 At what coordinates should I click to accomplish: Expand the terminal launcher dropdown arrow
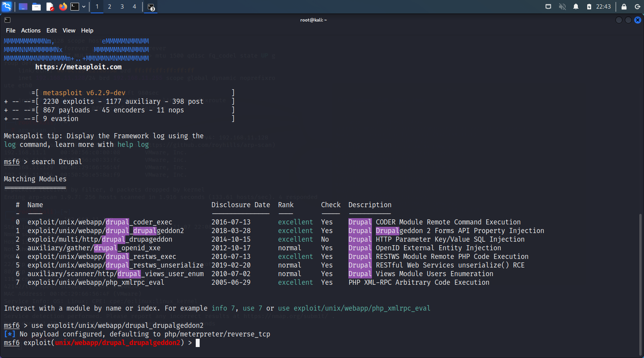click(84, 7)
